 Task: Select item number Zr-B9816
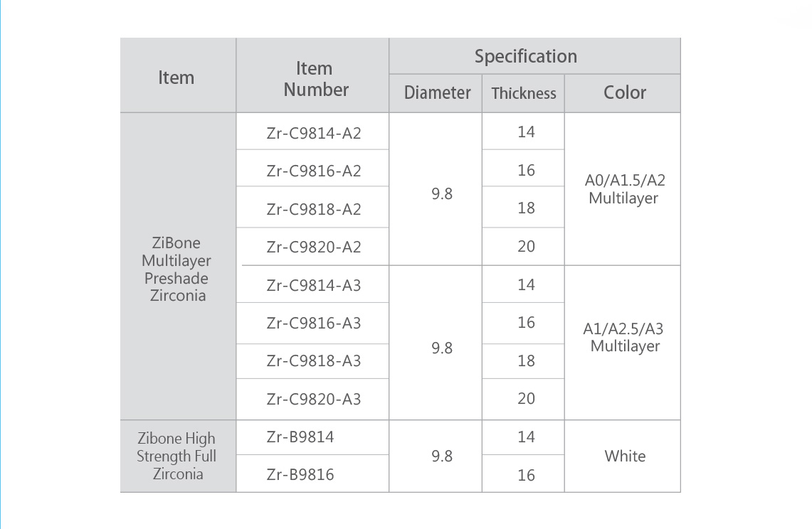[x=300, y=474]
